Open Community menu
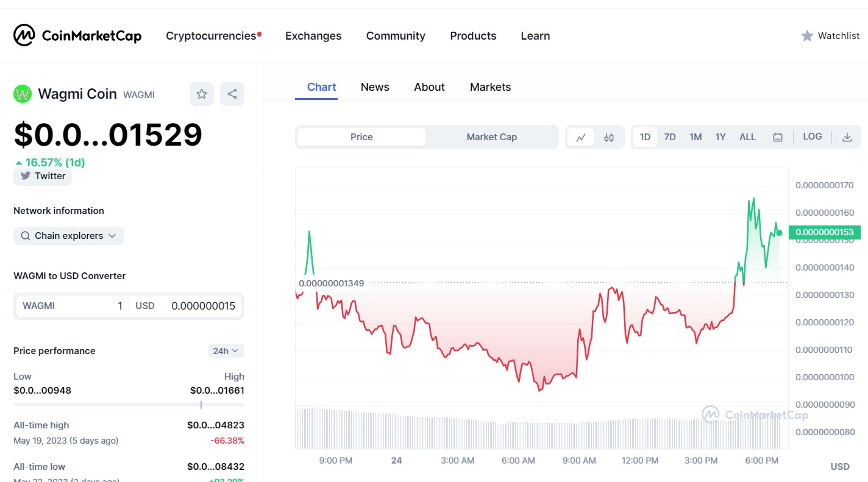This screenshot has width=868, height=482. coord(396,36)
